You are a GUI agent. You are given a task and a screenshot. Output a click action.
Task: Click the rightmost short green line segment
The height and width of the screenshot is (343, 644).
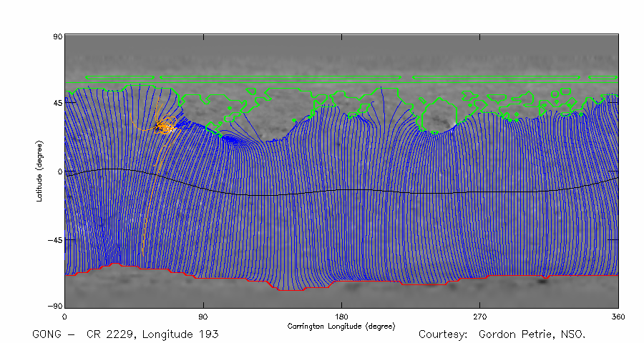click(x=602, y=77)
